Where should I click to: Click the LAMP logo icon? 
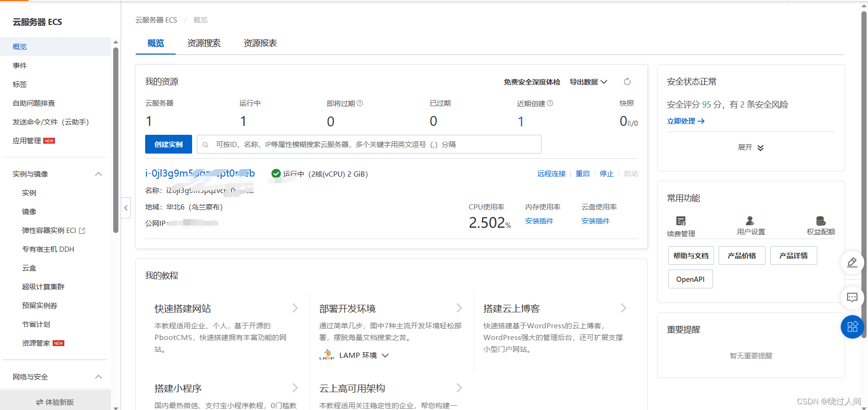coord(326,355)
